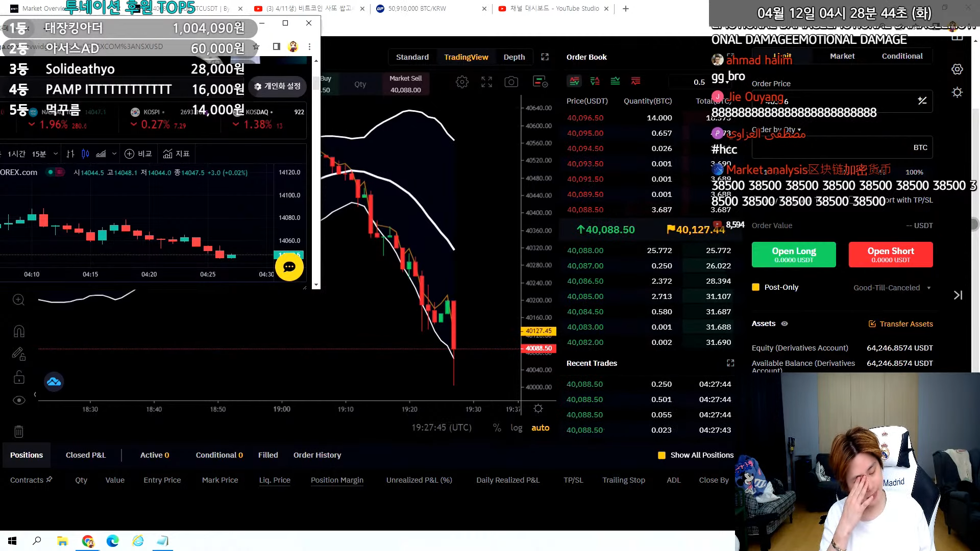Screen dimensions: 980x551
Task: Open the Order History tab
Action: point(317,455)
